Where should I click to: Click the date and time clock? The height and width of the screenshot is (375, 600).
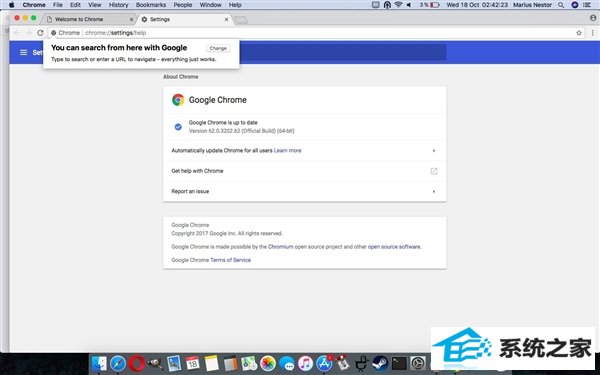(x=477, y=5)
